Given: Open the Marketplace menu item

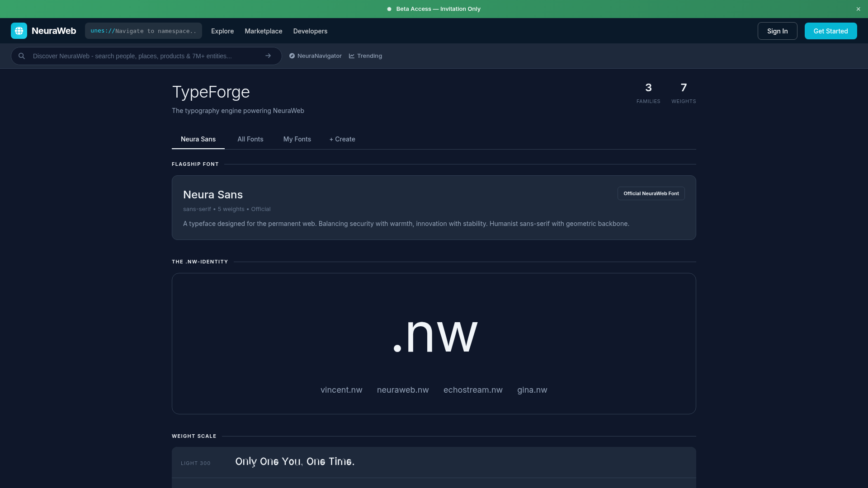Looking at the screenshot, I should (264, 31).
